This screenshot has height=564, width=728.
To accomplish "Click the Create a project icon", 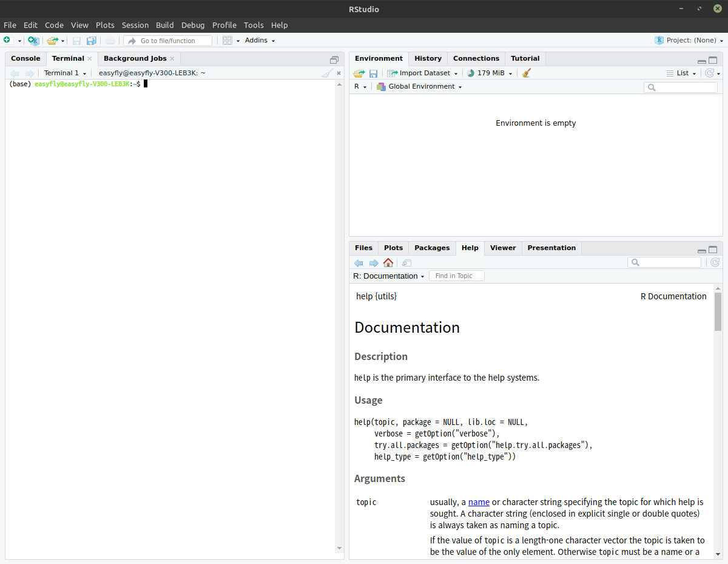I will click(x=33, y=41).
